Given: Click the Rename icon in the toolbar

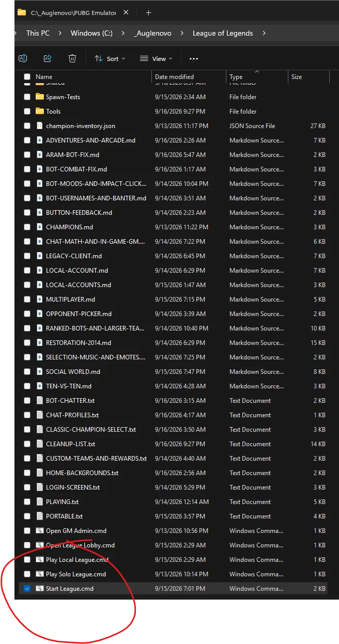Looking at the screenshot, I should click(x=23, y=58).
